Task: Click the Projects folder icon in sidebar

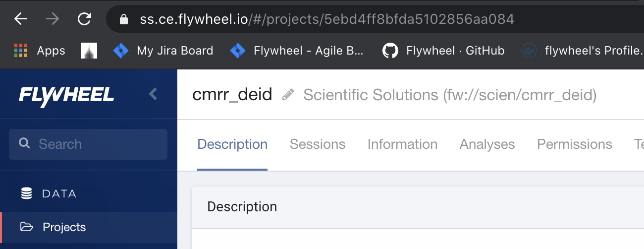Action: point(26,227)
